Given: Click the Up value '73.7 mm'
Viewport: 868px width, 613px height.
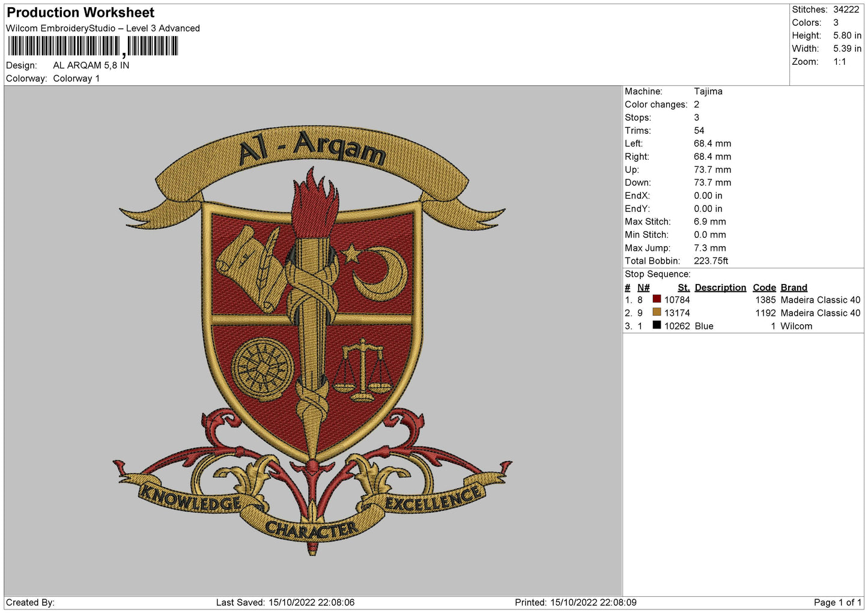Looking at the screenshot, I should pyautogui.click(x=712, y=170).
